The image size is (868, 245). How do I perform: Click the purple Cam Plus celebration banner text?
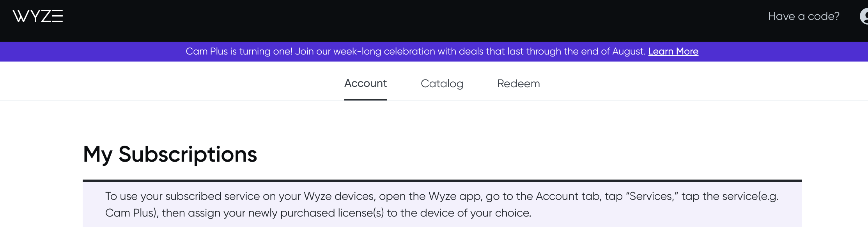(416, 51)
